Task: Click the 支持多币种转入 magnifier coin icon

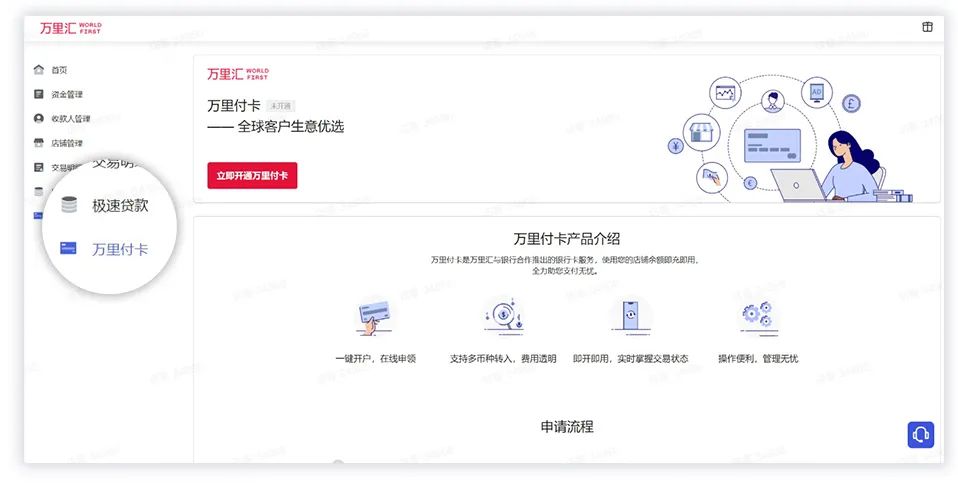Action: tap(503, 316)
